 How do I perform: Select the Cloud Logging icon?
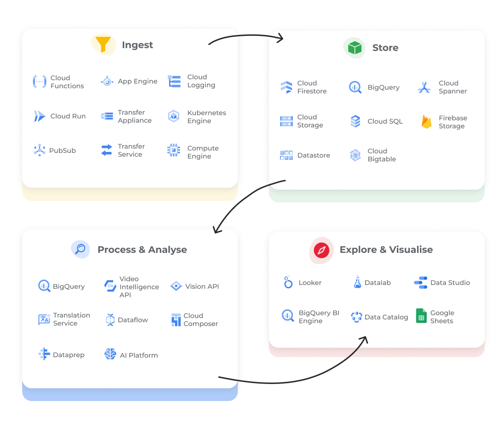(175, 81)
